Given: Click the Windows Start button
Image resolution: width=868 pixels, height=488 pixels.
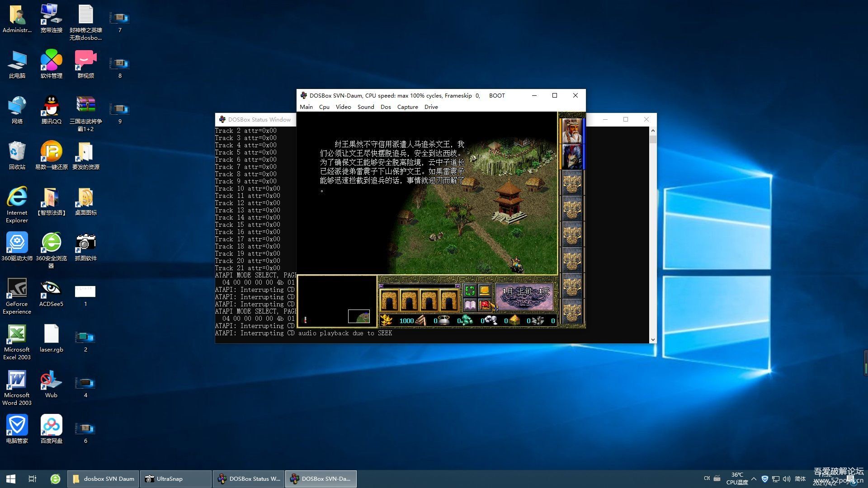Looking at the screenshot, I should [x=11, y=479].
